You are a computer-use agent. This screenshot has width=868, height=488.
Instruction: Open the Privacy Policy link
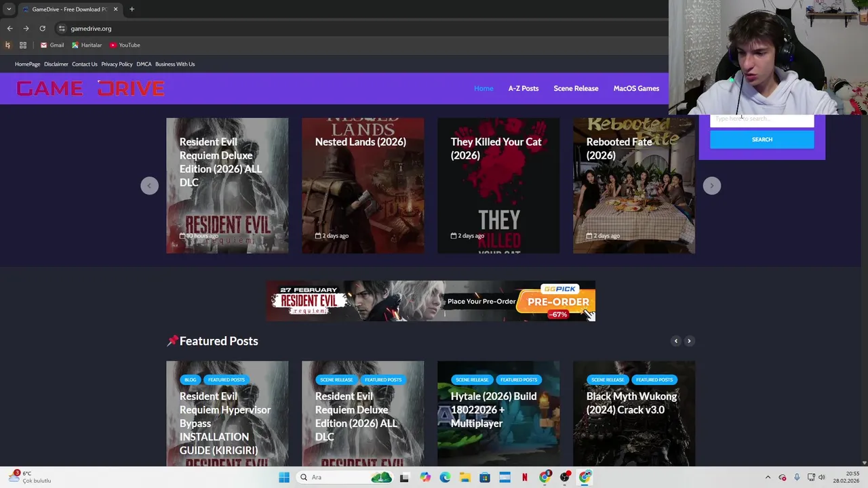tap(117, 64)
